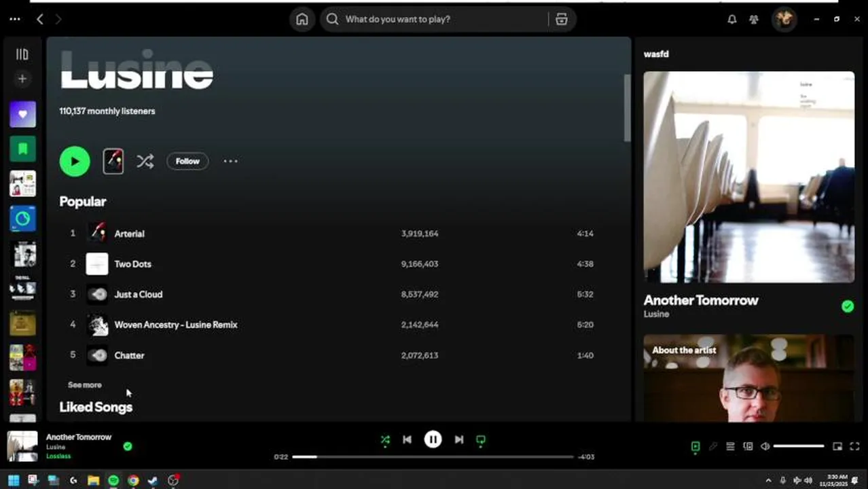
Task: Click the main view vertical scrollbar
Action: [627, 109]
